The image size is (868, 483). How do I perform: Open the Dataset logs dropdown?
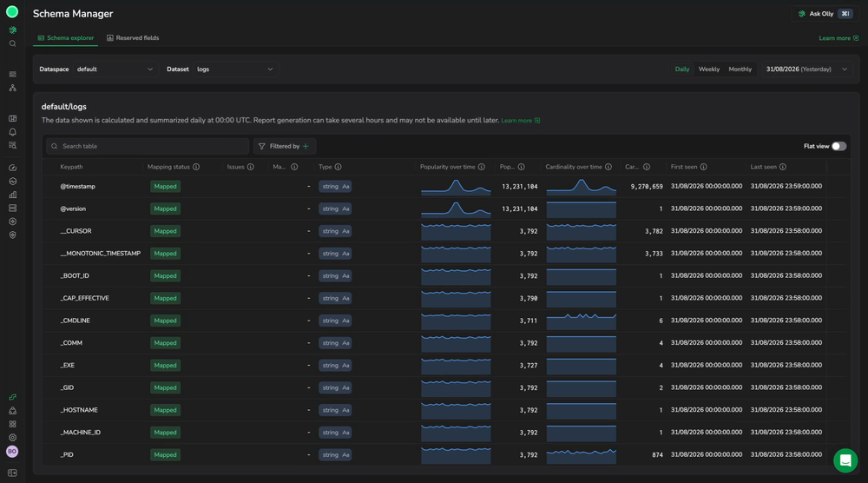coord(235,69)
